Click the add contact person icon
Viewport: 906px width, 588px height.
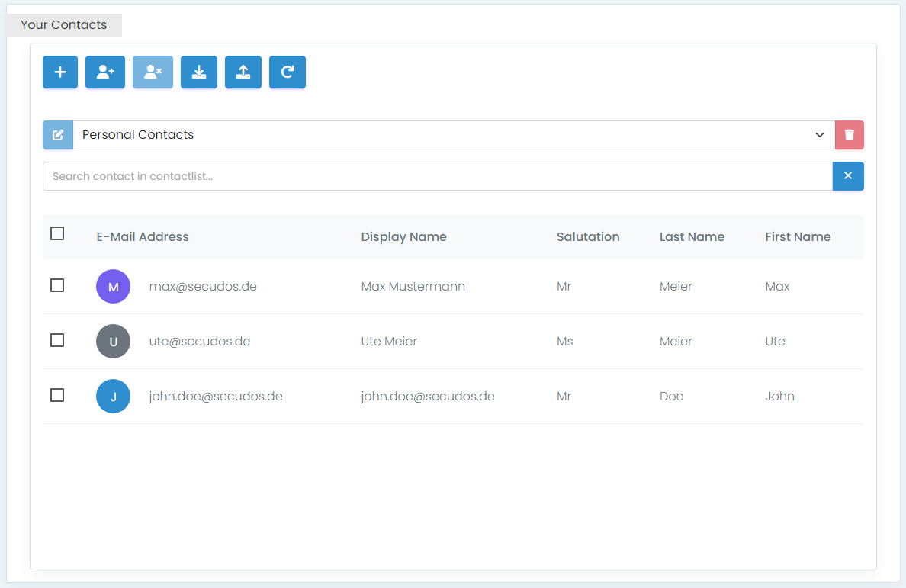tap(105, 72)
